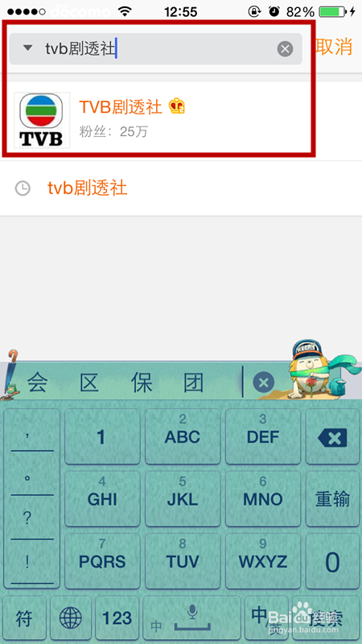Tap the crown badge beside TVB剧透社
Screen dimensions: 362x644
[177, 106]
